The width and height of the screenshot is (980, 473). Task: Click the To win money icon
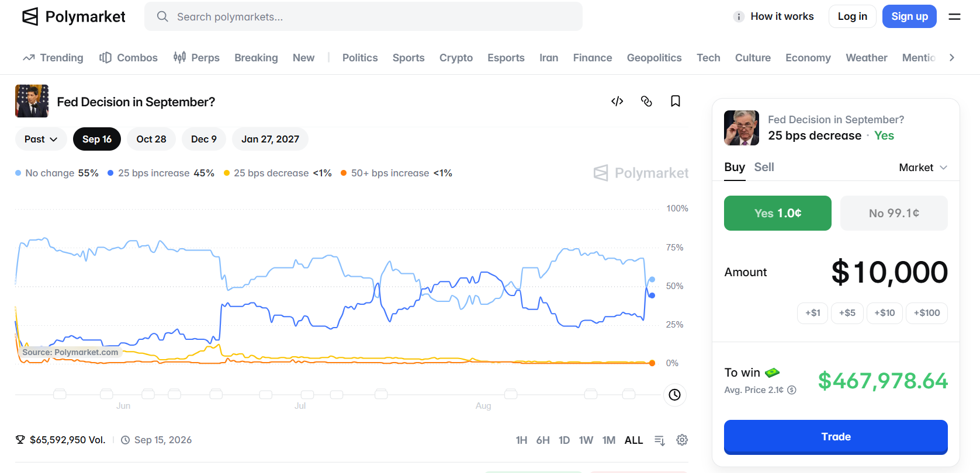[x=772, y=373]
